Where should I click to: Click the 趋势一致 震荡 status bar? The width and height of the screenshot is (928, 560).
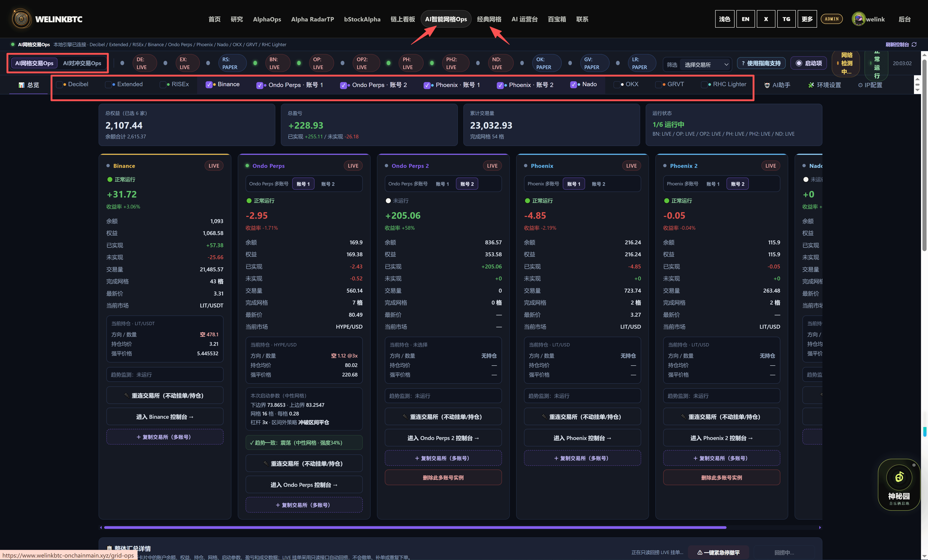click(x=304, y=442)
